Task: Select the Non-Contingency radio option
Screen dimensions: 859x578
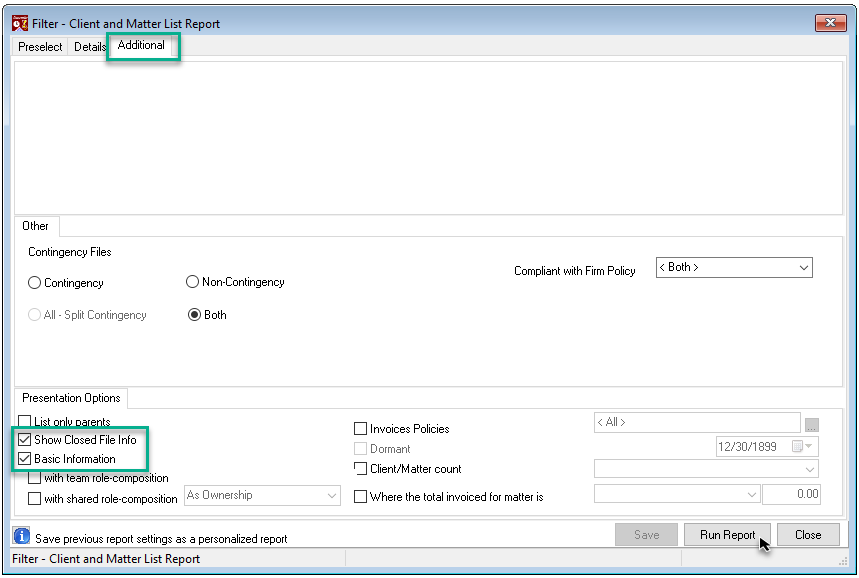Action: pyautogui.click(x=192, y=282)
